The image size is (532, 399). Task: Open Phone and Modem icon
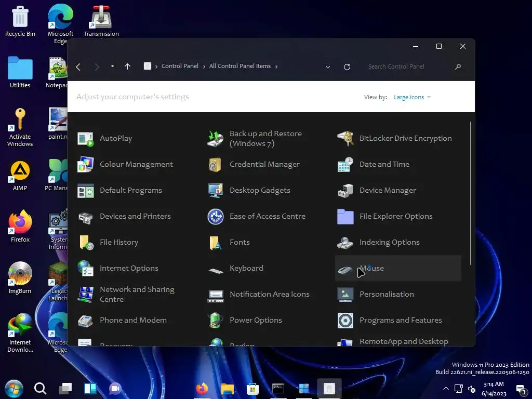click(x=85, y=321)
